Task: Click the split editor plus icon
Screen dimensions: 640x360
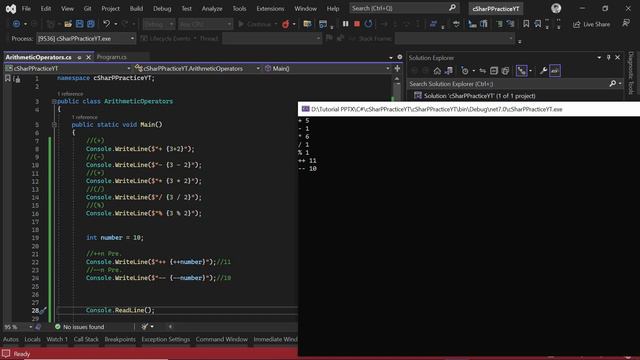Action: point(397,69)
